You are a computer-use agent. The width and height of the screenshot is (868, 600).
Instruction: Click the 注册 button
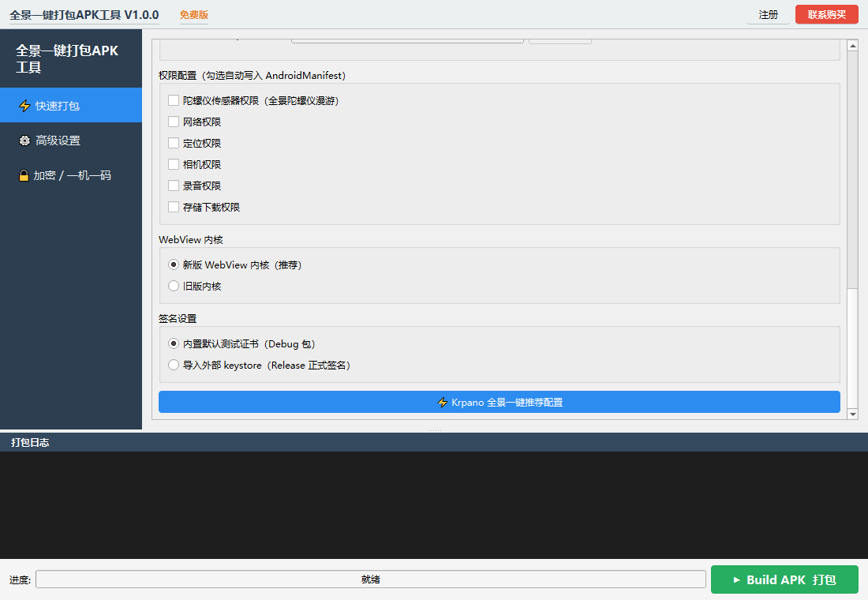coord(768,14)
